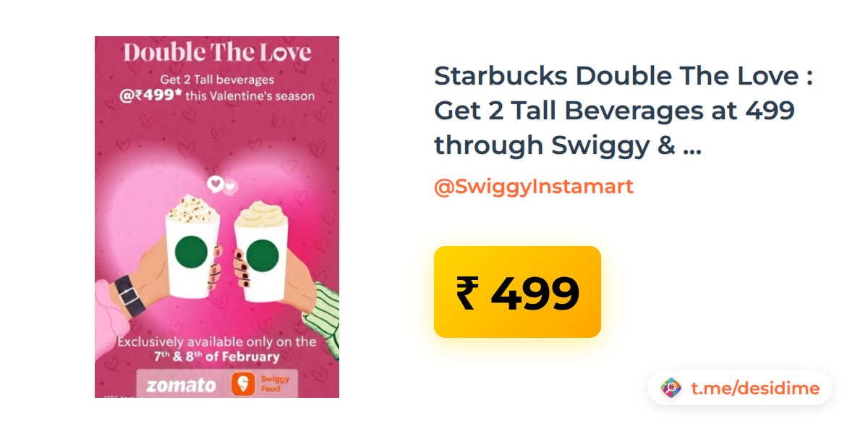Click the DesiDime logo icon
This screenshot has width=868, height=434.
(671, 388)
